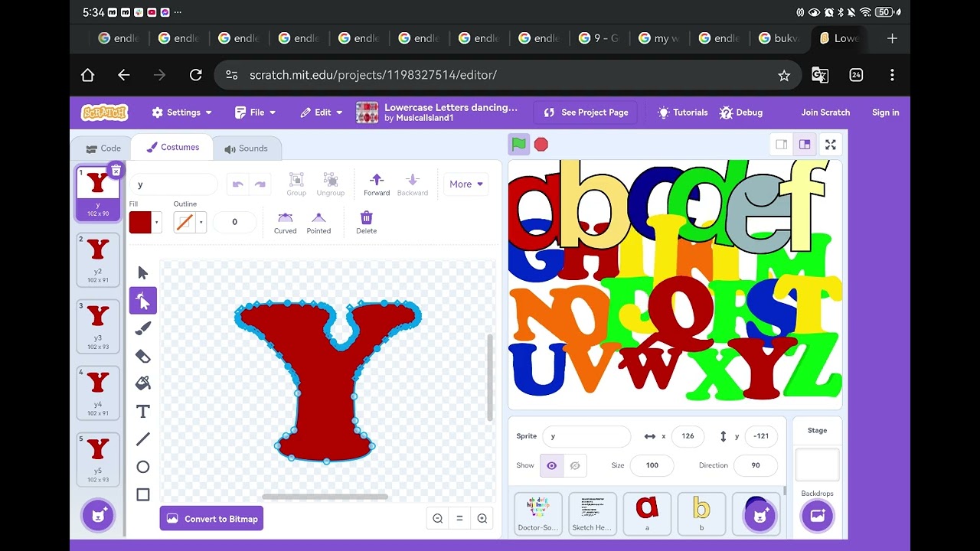The image size is (980, 551).
Task: Click the costume name field
Action: [x=174, y=184]
